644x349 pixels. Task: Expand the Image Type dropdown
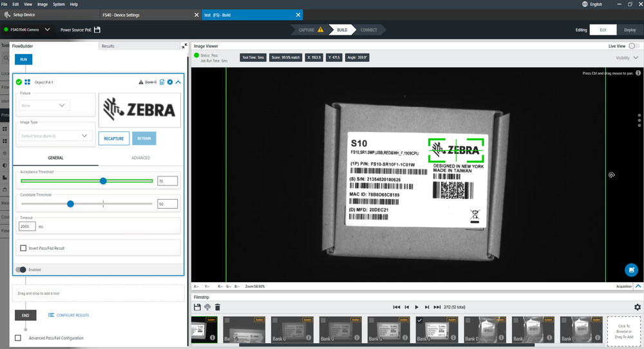point(57,136)
